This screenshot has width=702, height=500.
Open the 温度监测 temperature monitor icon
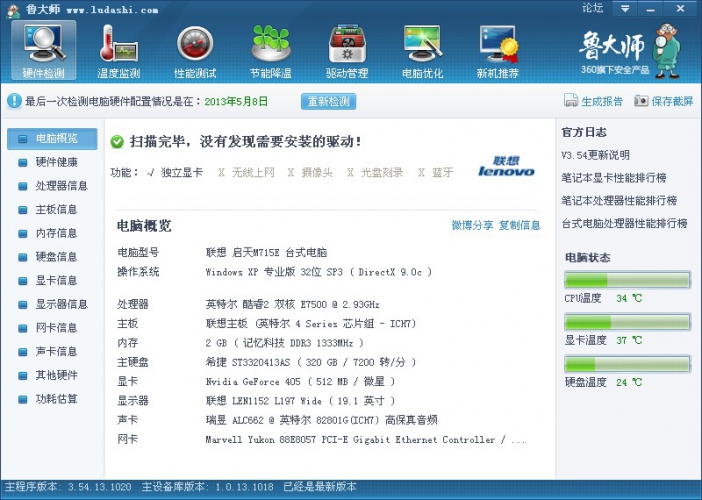click(x=118, y=50)
